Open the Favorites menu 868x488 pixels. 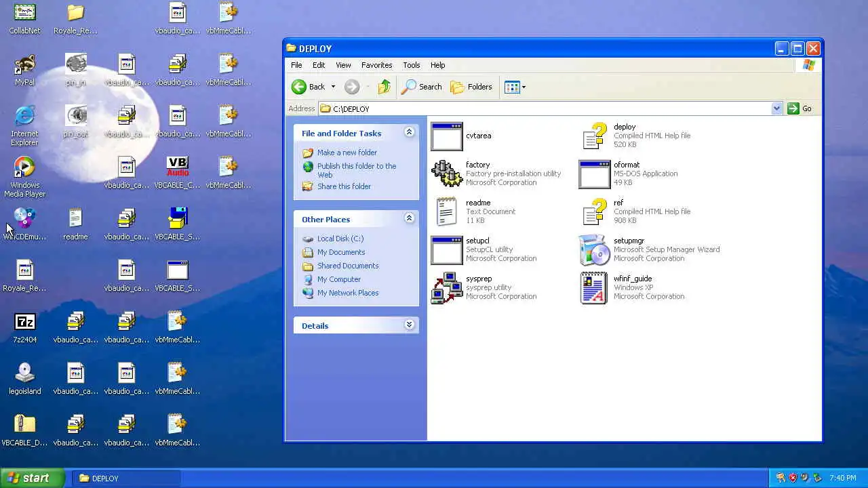click(x=376, y=65)
